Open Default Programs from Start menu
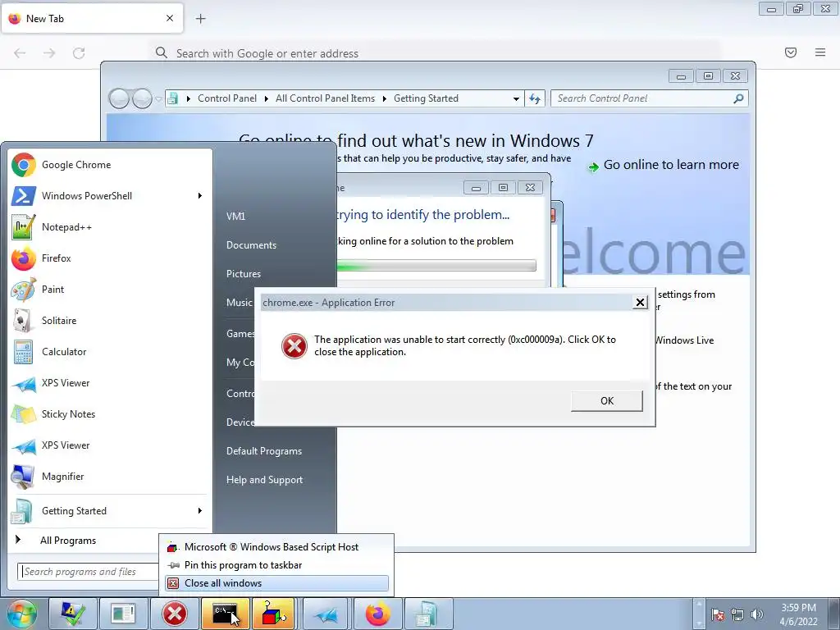Viewport: 840px width, 630px height. pyautogui.click(x=263, y=451)
